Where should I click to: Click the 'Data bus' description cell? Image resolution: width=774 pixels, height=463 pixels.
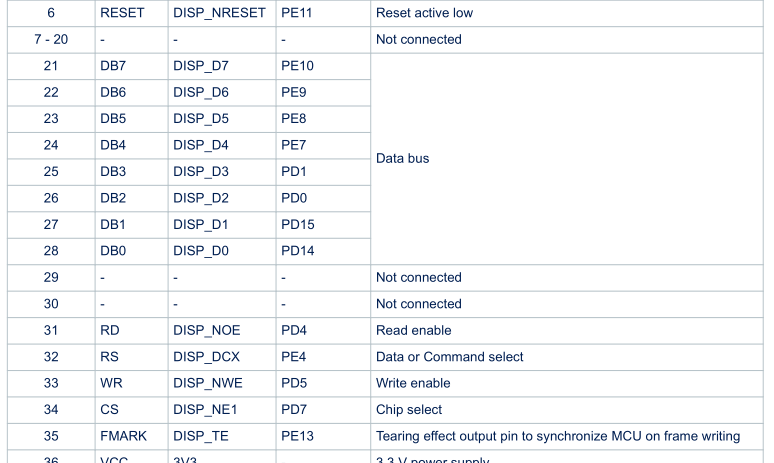click(x=567, y=159)
